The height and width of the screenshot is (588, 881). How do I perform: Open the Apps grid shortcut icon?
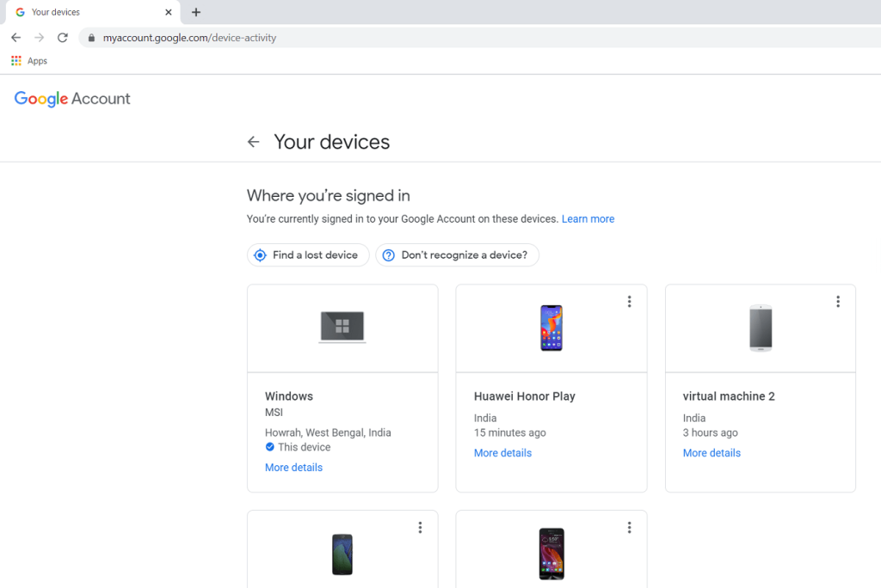[15, 61]
